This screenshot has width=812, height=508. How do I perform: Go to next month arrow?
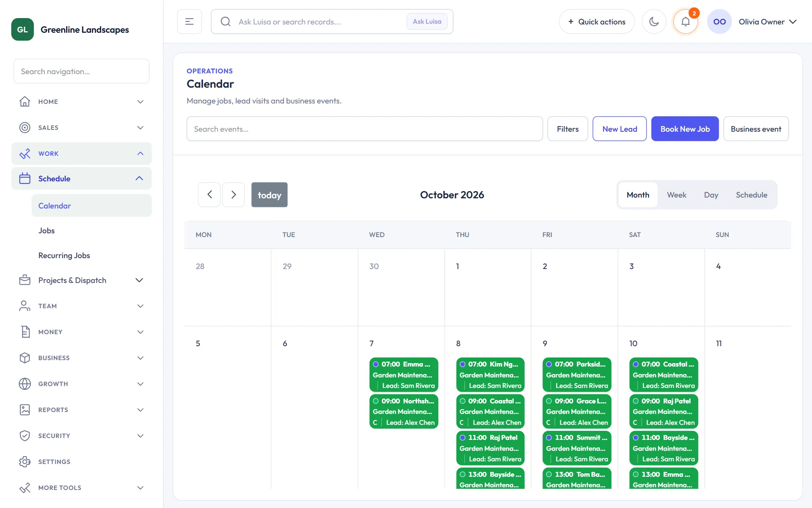233,195
